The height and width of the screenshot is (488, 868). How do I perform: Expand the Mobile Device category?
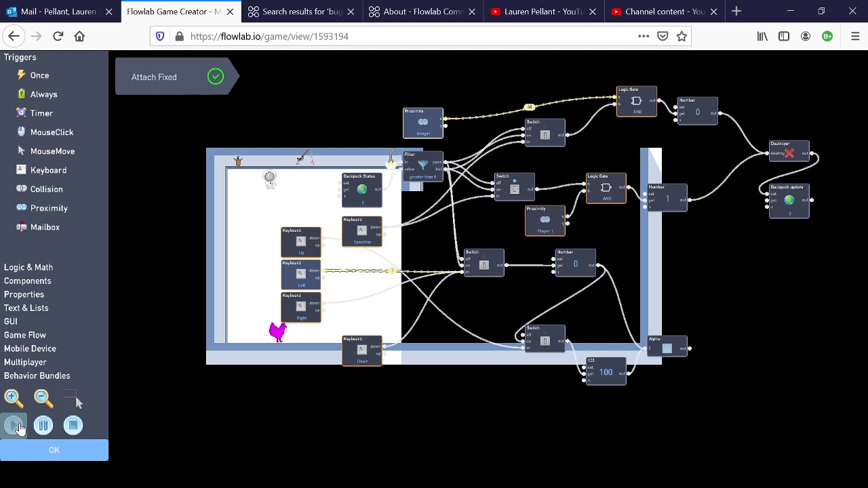(30, 348)
